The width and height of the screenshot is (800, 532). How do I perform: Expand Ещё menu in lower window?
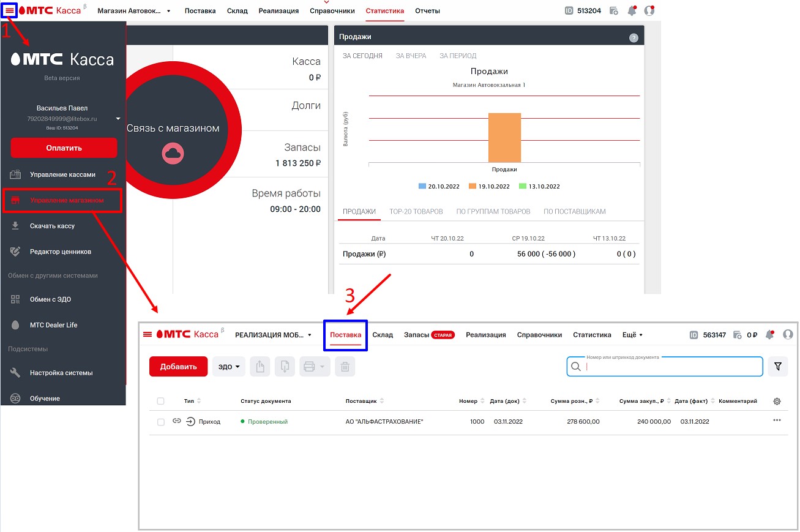(x=632, y=335)
